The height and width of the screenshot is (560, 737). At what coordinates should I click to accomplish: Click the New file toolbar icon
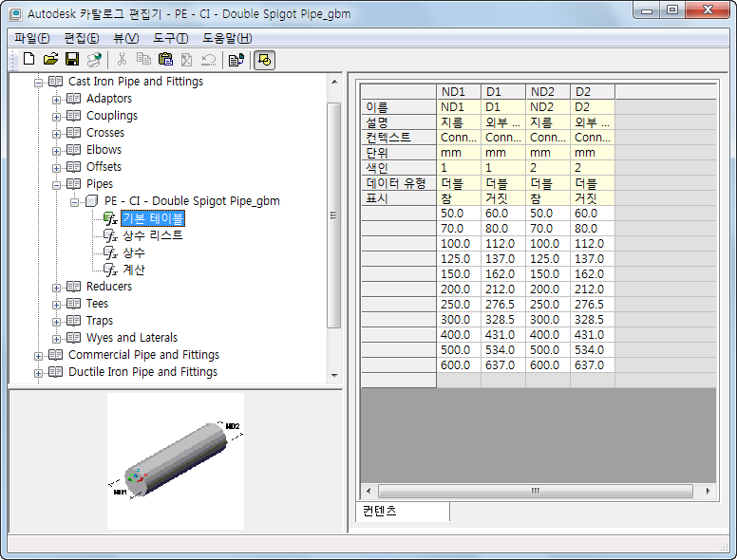click(29, 59)
